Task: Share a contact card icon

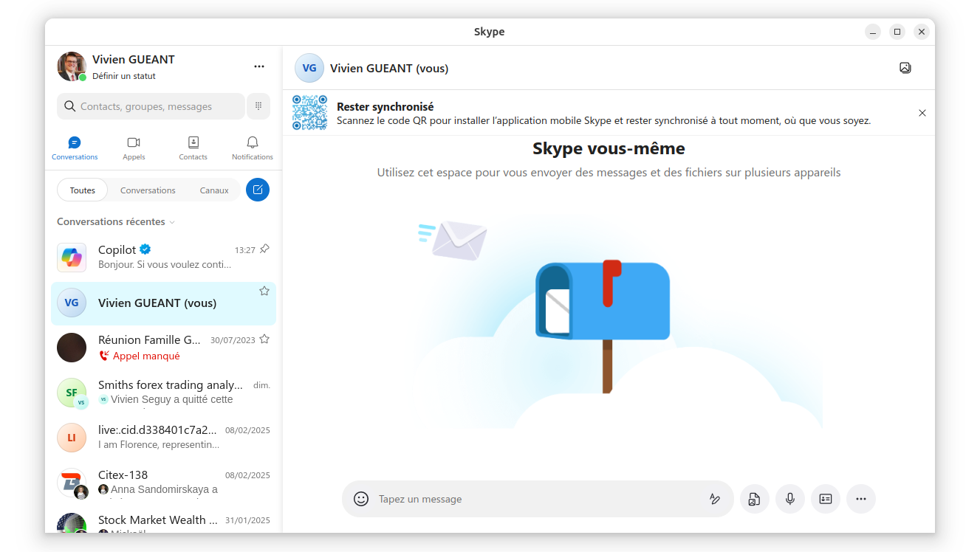Action: [826, 499]
